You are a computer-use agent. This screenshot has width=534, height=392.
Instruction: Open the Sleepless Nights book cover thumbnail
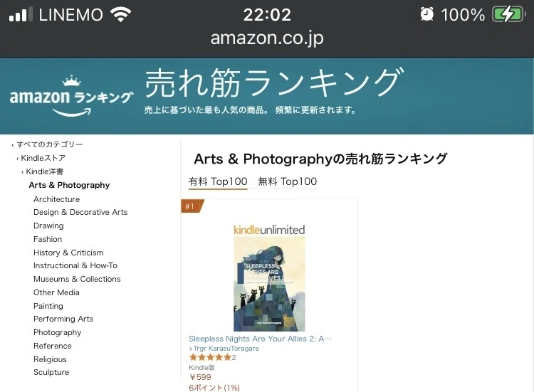coord(269,283)
